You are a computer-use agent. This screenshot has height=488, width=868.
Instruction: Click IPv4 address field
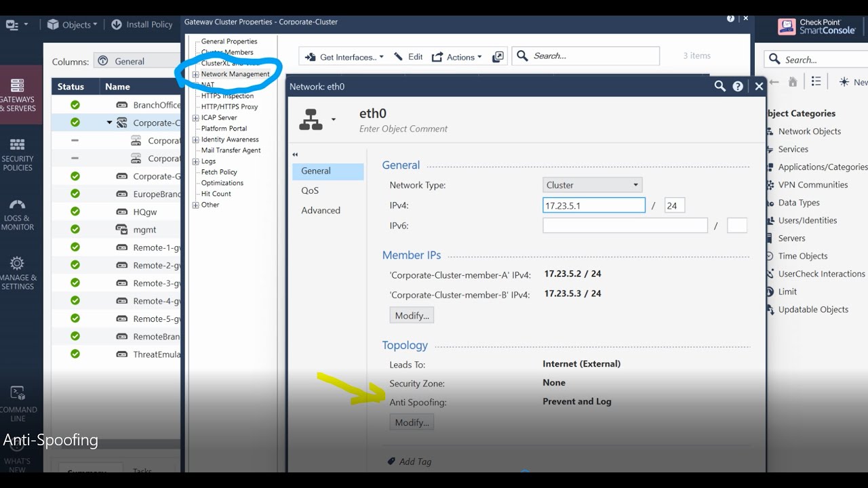point(594,205)
